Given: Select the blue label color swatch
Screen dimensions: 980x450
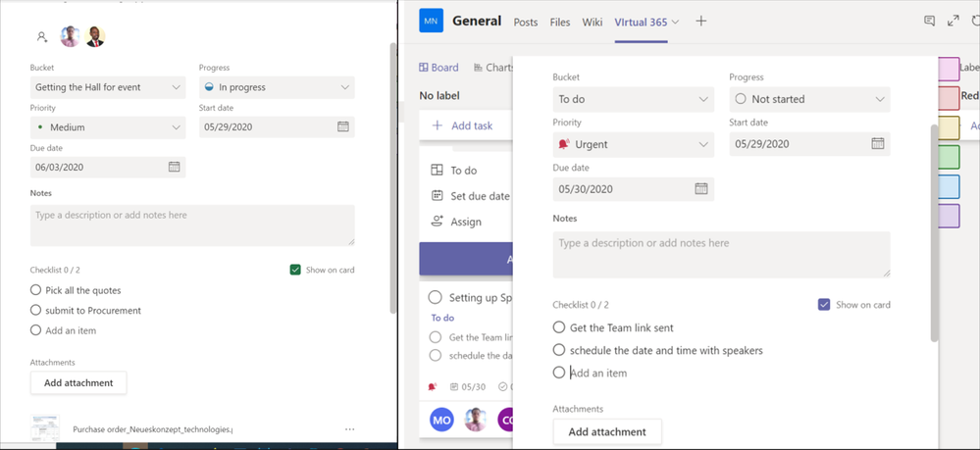Looking at the screenshot, I should coord(949,186).
